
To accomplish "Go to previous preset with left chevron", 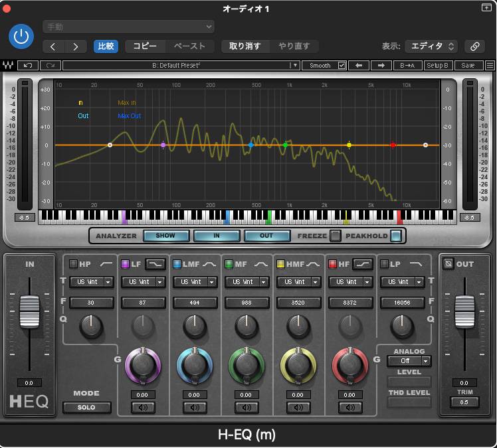I will 53,46.
